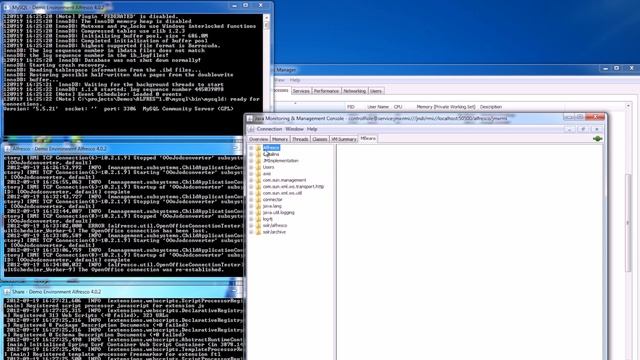Screen dimensions: 640x360
Task: Select the com.sun.management label in the tree
Action: click(x=284, y=180)
